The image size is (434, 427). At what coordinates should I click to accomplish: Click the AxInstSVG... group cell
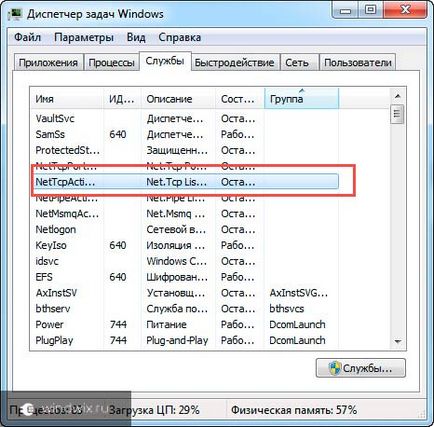pyautogui.click(x=299, y=293)
